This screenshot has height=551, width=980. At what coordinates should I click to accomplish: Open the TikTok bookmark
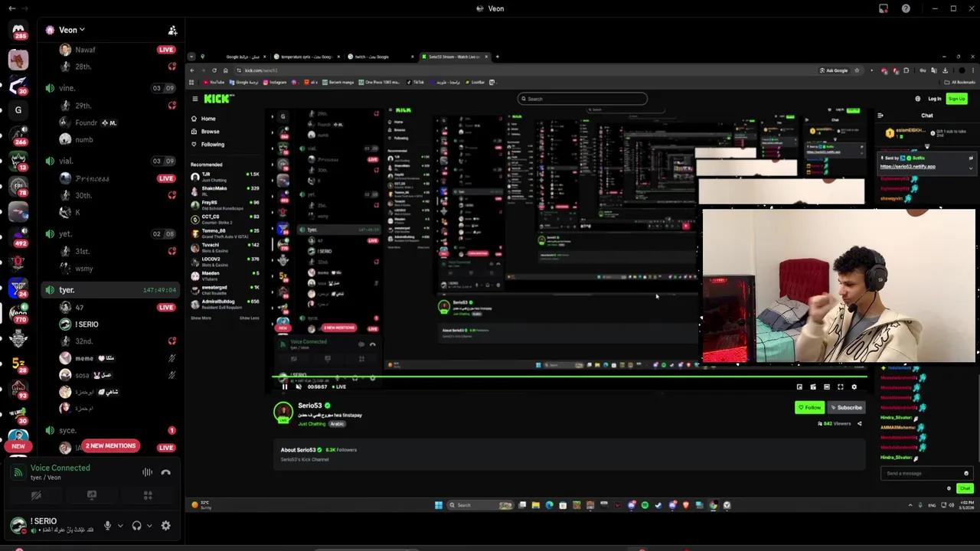415,82
